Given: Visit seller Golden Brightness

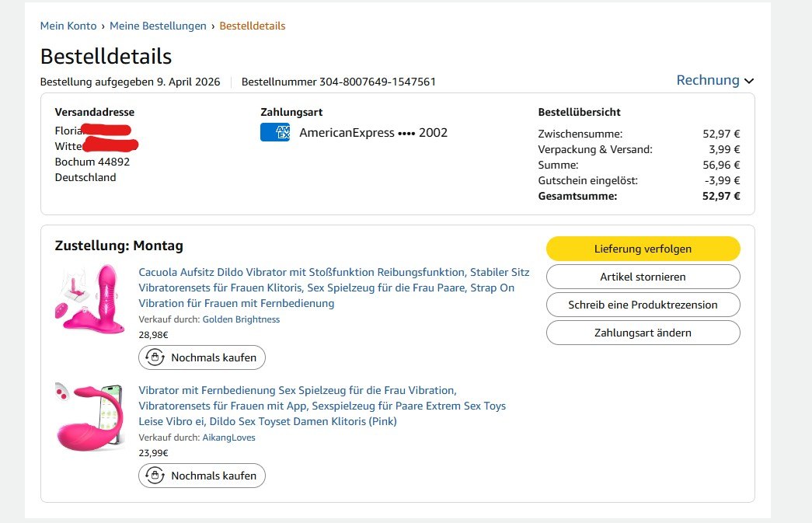Looking at the screenshot, I should 241,319.
